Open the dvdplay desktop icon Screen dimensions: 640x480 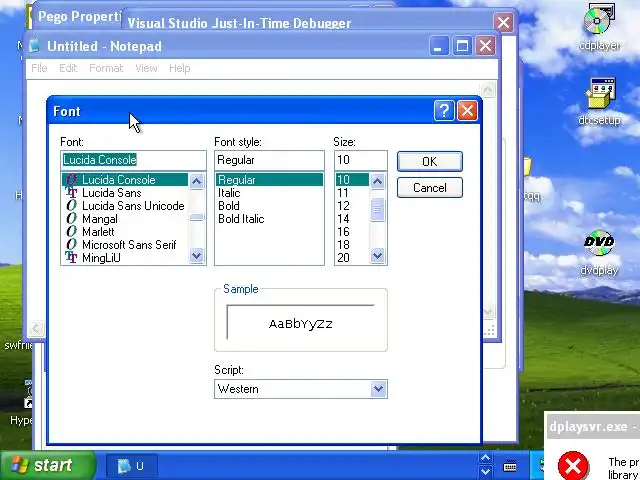599,253
